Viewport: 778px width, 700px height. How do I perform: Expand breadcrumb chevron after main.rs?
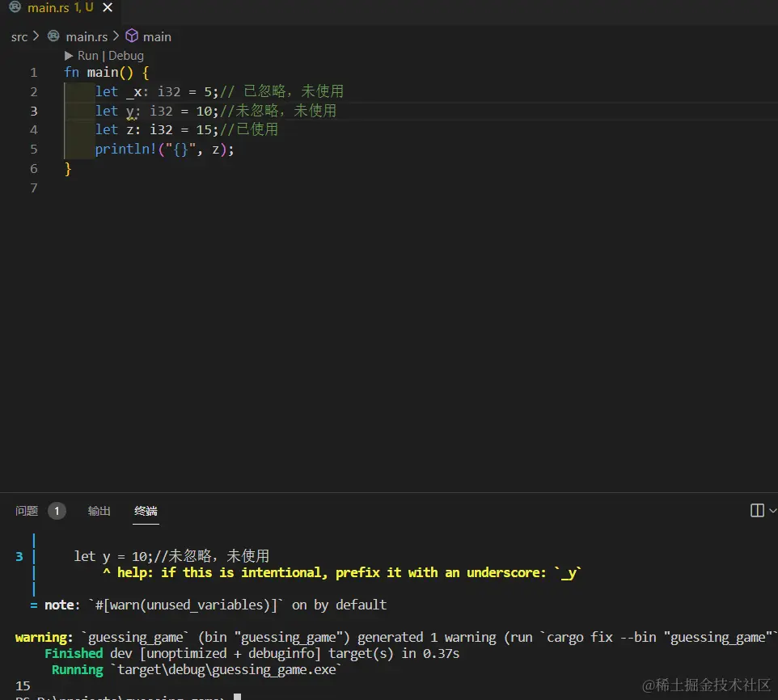[x=116, y=36]
